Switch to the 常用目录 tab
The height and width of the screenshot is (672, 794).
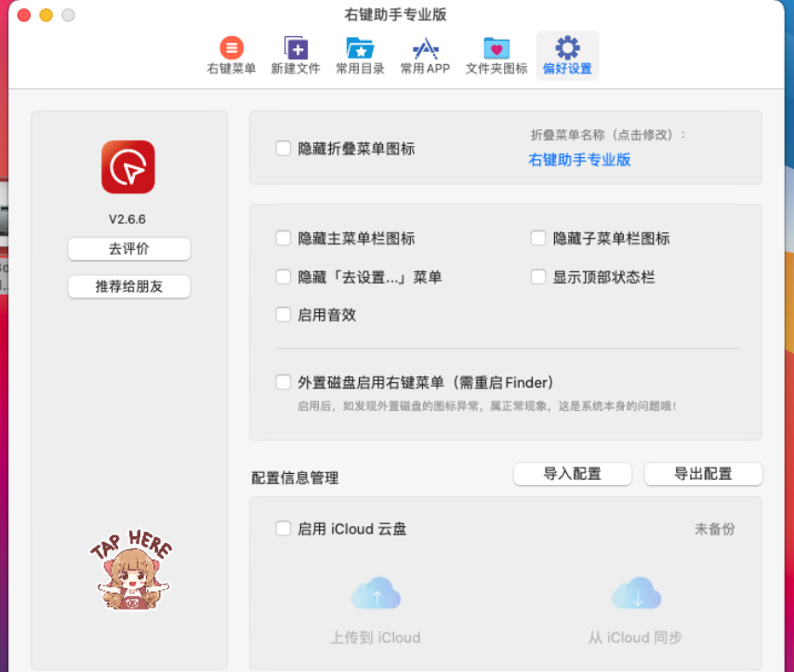360,56
